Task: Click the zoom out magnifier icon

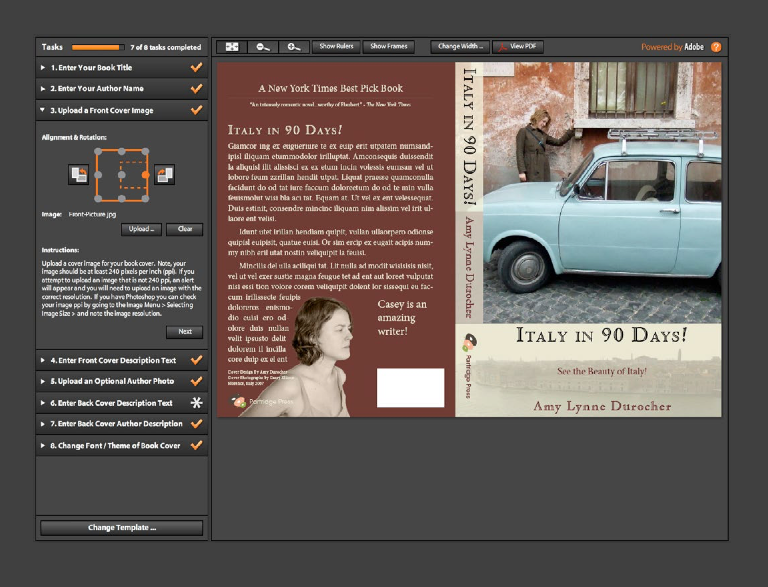Action: point(262,47)
